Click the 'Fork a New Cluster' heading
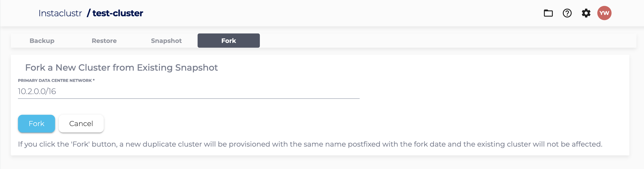The width and height of the screenshot is (644, 169). point(121,68)
